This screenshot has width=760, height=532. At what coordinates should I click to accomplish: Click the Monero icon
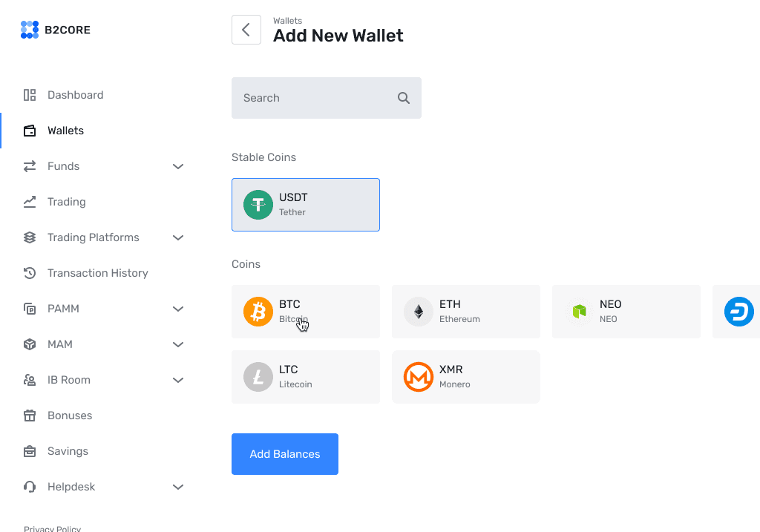(x=418, y=377)
